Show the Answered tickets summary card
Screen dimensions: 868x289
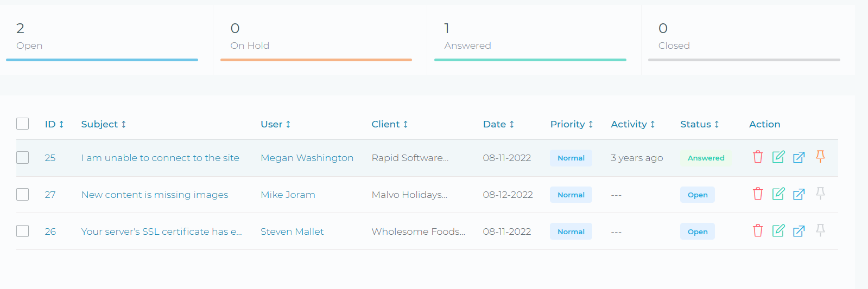point(534,40)
